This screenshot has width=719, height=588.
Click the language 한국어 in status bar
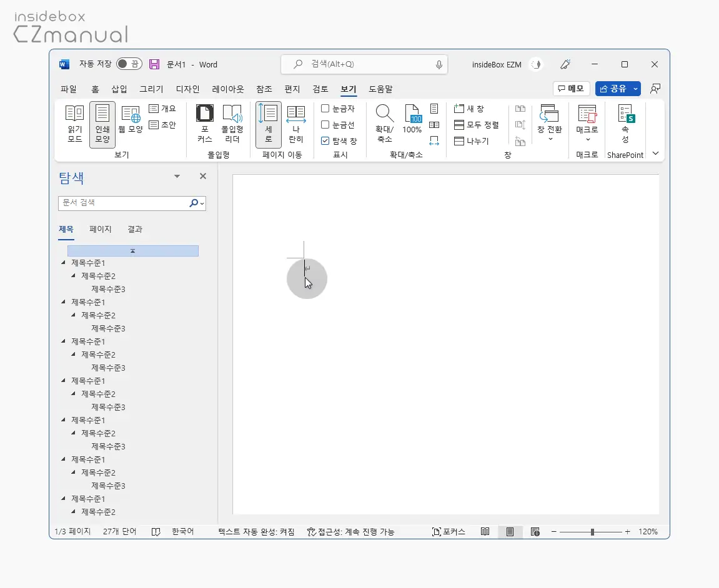coord(183,532)
